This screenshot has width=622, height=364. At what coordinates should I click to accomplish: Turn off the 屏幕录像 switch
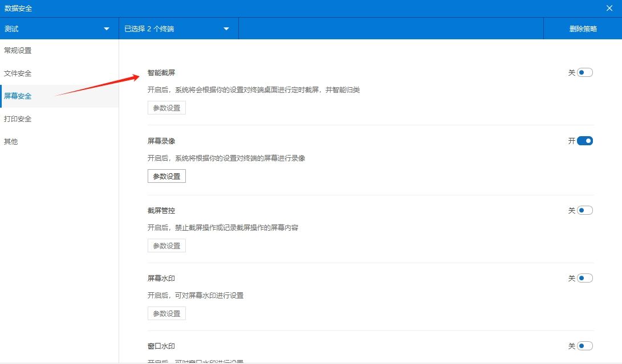coord(585,141)
